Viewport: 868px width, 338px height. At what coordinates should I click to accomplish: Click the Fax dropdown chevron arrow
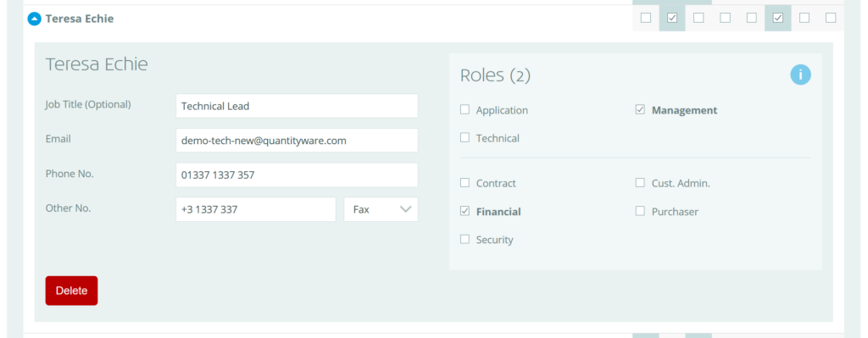tap(406, 209)
